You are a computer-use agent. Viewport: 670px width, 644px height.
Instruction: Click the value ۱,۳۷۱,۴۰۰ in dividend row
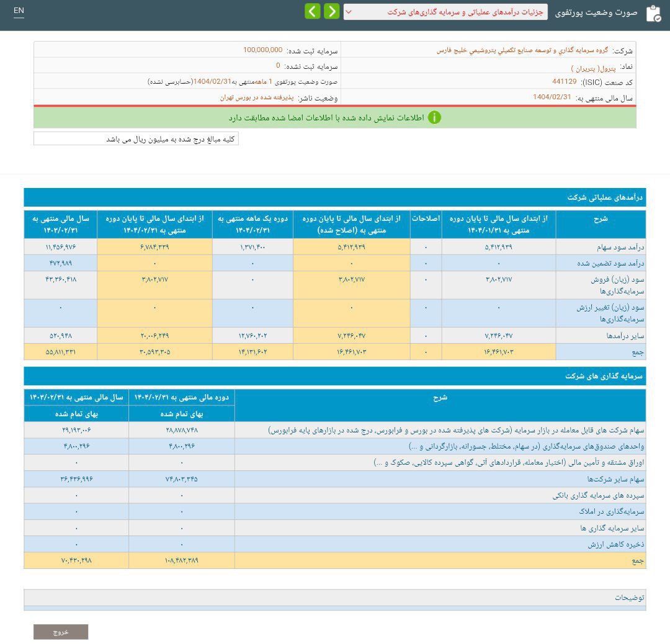252,247
